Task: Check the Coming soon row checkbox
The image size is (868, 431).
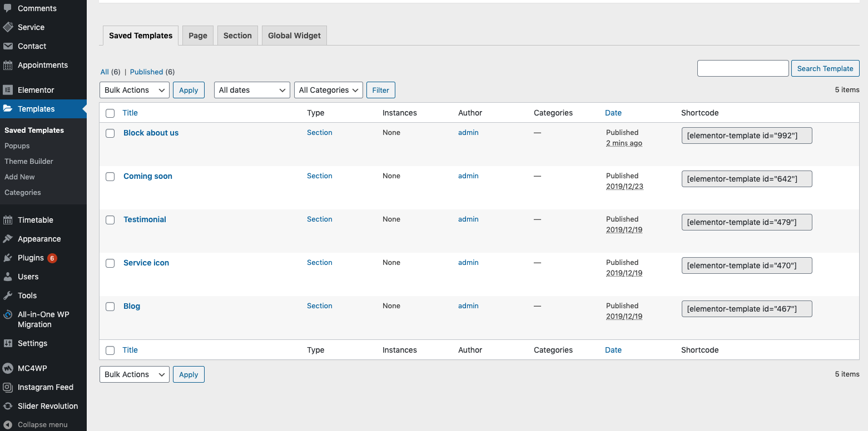Action: click(110, 177)
